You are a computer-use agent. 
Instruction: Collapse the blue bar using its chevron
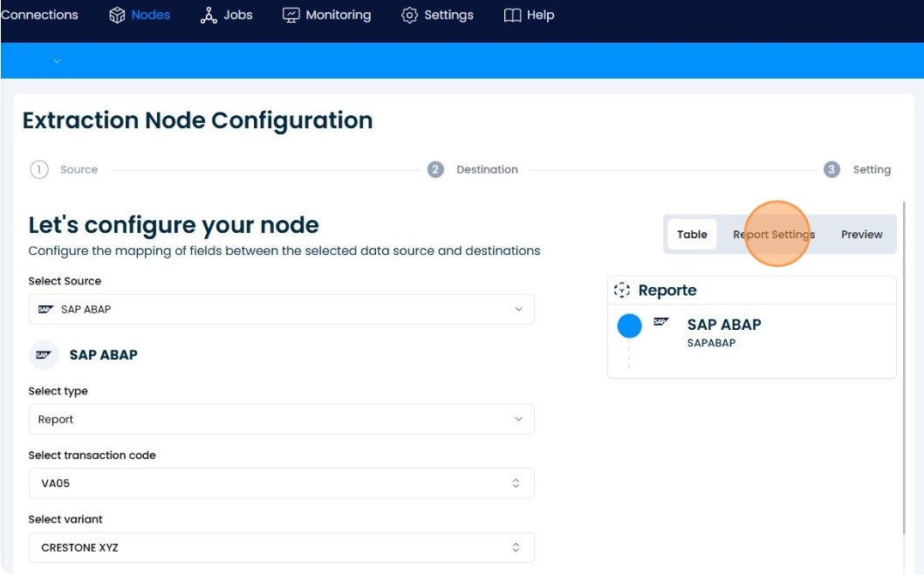[56, 61]
